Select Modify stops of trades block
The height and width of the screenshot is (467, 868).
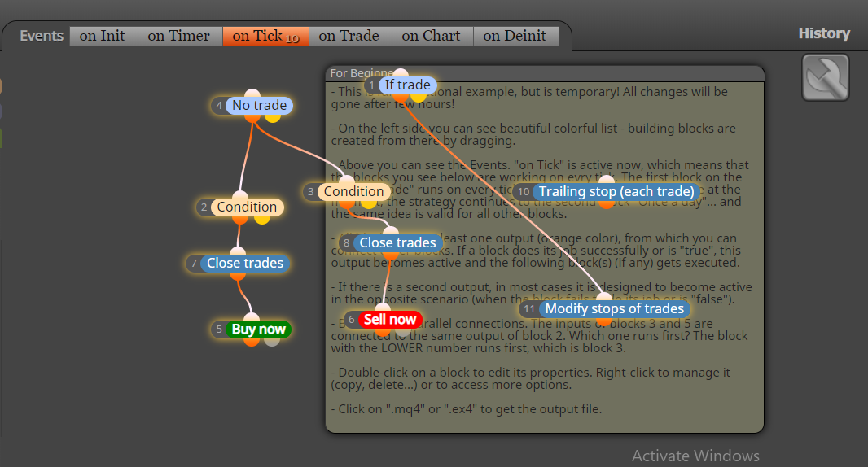(615, 308)
